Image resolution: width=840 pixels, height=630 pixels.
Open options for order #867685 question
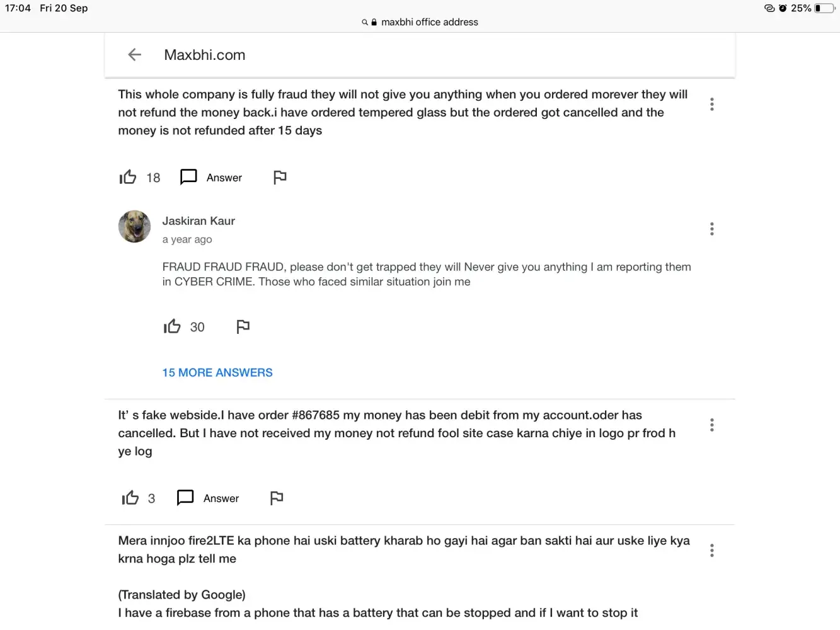pos(711,425)
